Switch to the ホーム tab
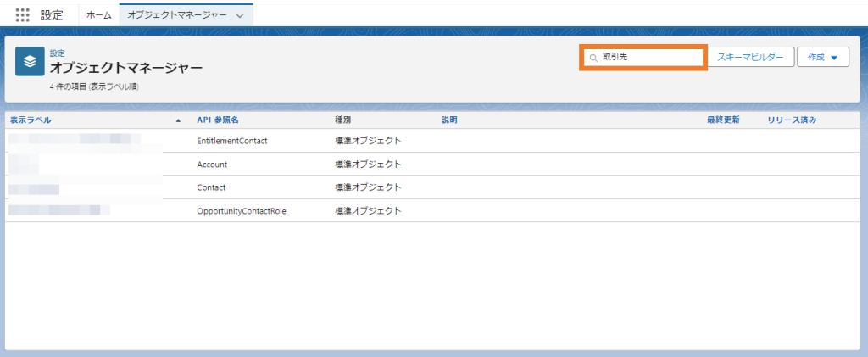 [x=99, y=15]
